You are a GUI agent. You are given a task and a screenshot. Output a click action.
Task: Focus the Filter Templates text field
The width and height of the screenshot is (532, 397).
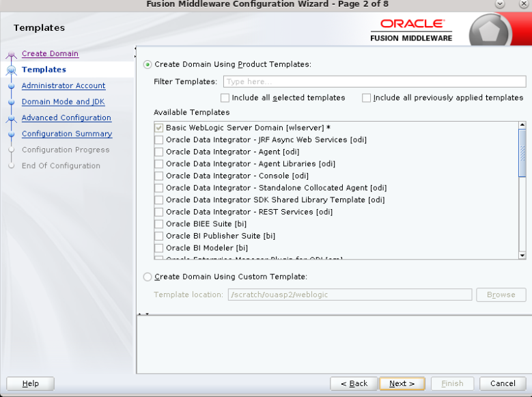click(x=374, y=81)
